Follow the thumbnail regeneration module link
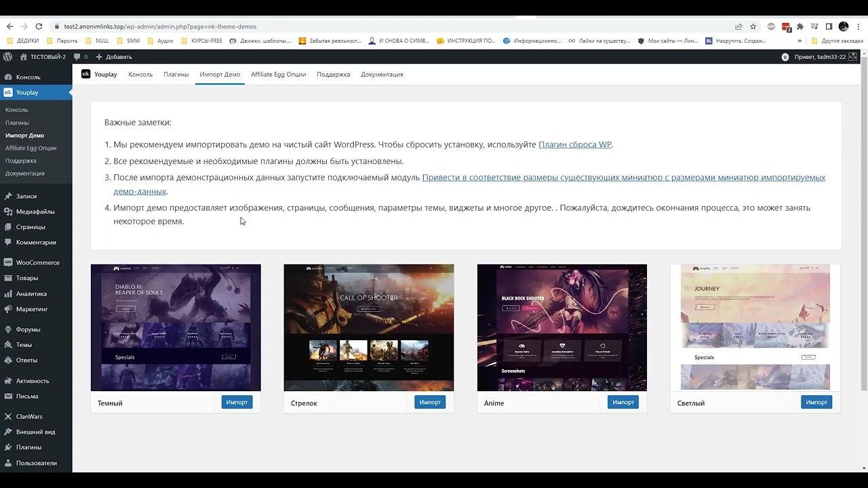 (x=469, y=184)
